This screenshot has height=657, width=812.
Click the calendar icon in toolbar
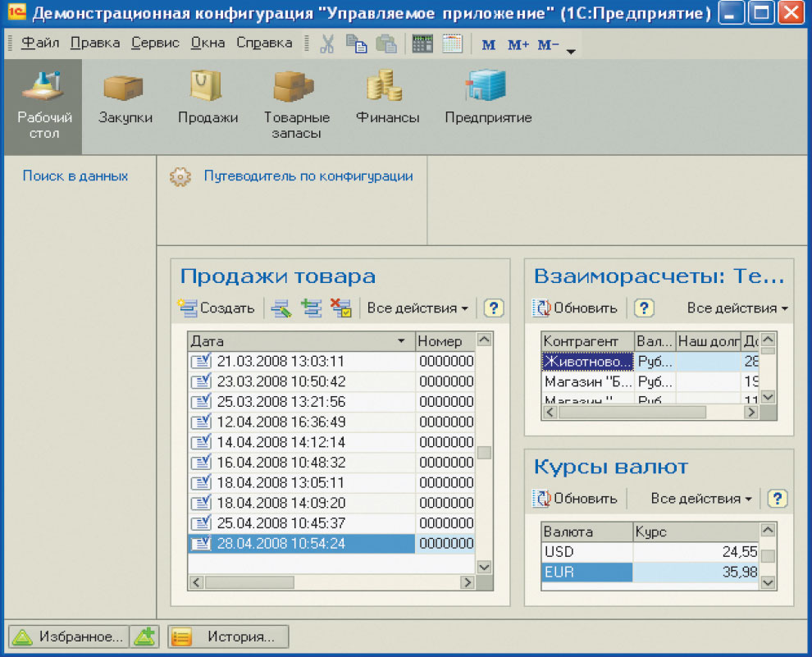[452, 44]
